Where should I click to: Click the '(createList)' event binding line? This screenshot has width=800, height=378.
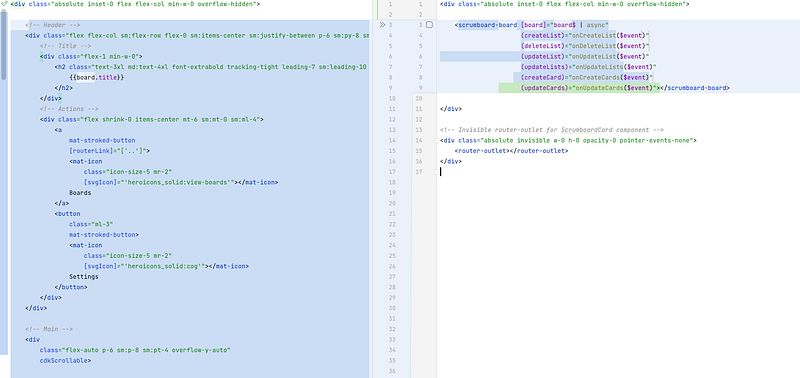point(585,36)
